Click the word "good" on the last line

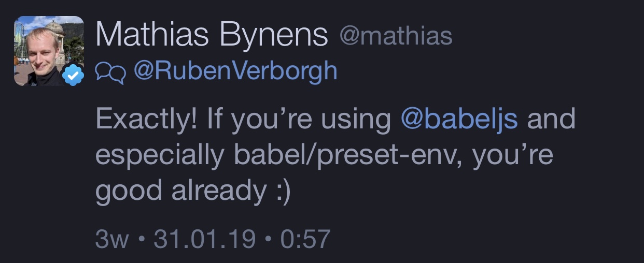pyautogui.click(x=128, y=192)
